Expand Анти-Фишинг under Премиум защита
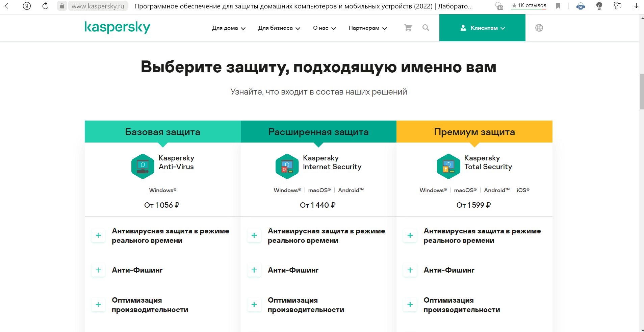Screen dimensions: 644x332 (410, 270)
